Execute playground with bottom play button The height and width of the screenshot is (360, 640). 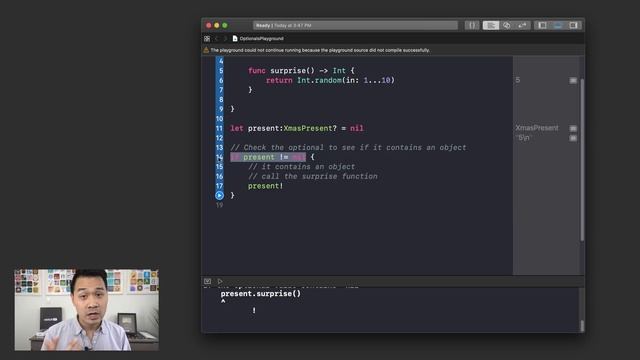[x=220, y=281]
